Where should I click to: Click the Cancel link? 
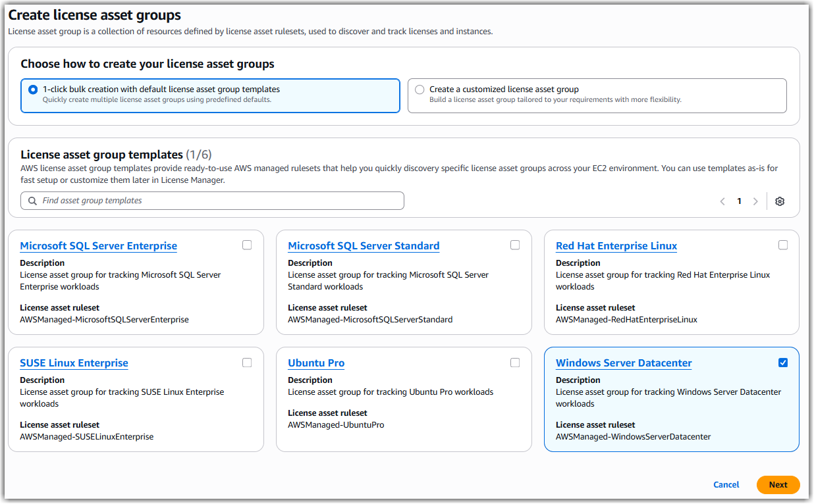pos(726,484)
